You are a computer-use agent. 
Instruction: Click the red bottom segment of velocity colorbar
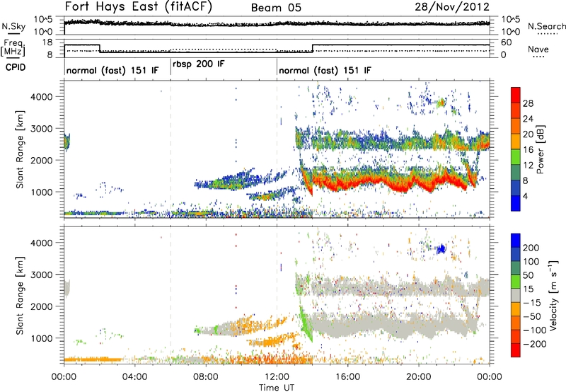click(x=516, y=350)
